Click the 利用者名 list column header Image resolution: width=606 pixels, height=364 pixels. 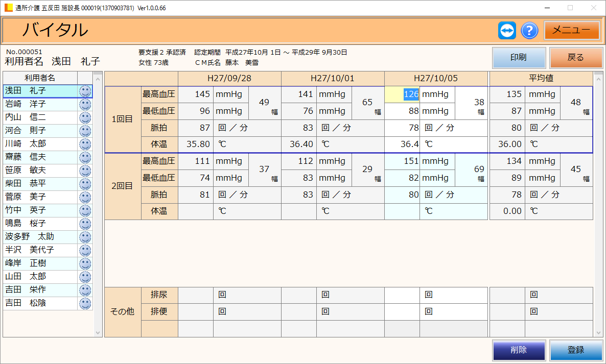pyautogui.click(x=40, y=78)
